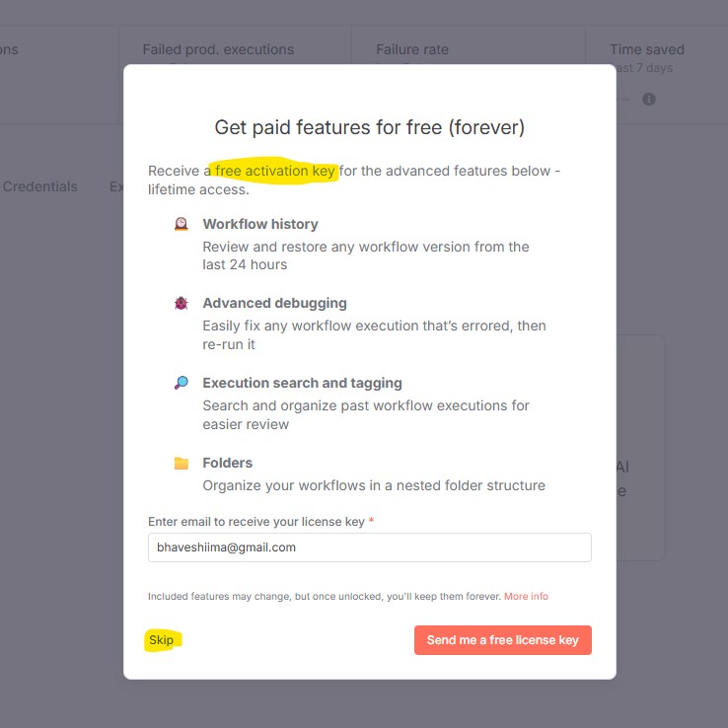Image resolution: width=728 pixels, height=728 pixels.
Task: Select the Failure rate stat
Action: click(x=412, y=49)
